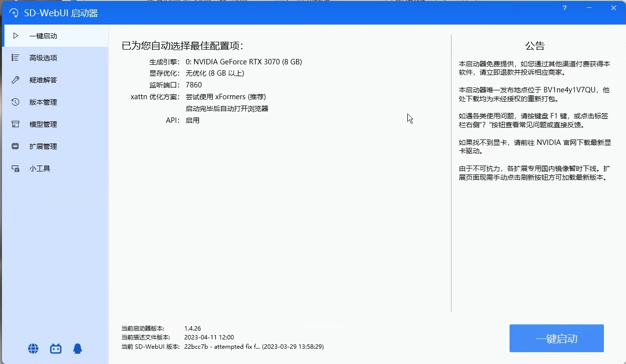Click the 生成引擎 label

(x=165, y=62)
